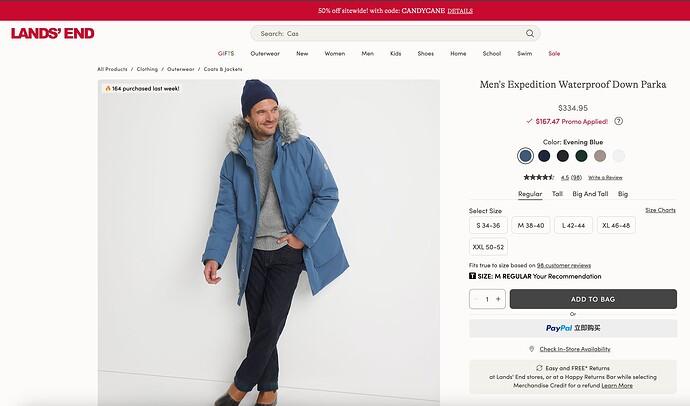Open the Size Charts link
690x406 pixels.
pyautogui.click(x=660, y=210)
